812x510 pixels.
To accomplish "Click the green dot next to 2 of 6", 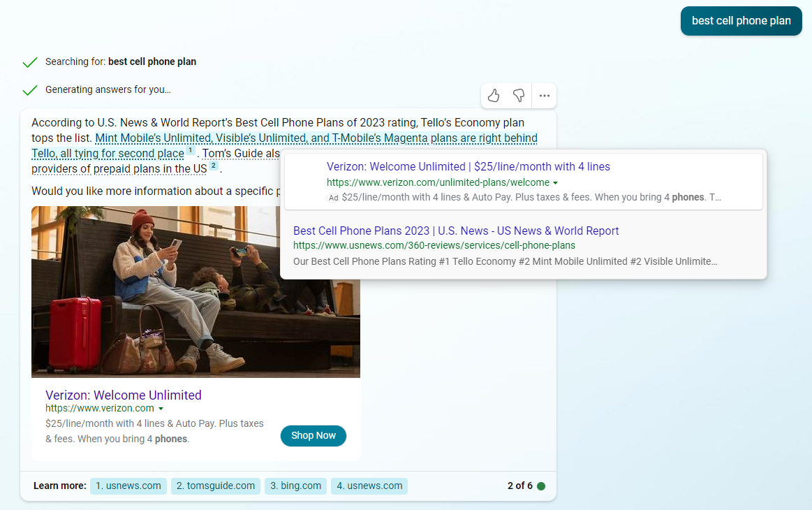I will (x=541, y=486).
